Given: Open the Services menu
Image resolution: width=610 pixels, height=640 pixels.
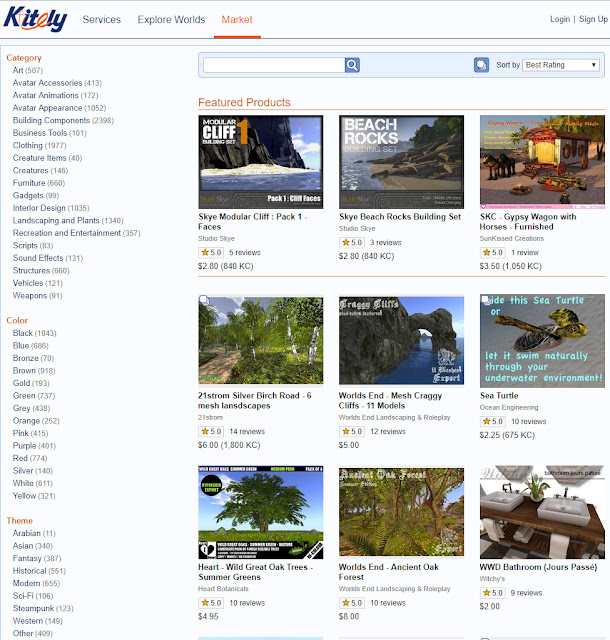Looking at the screenshot, I should (x=102, y=20).
